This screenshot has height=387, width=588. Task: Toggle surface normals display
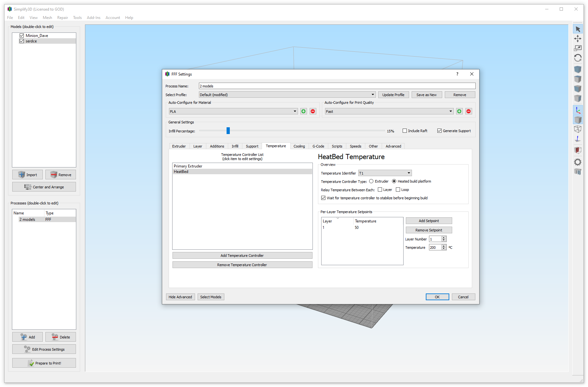point(578,139)
